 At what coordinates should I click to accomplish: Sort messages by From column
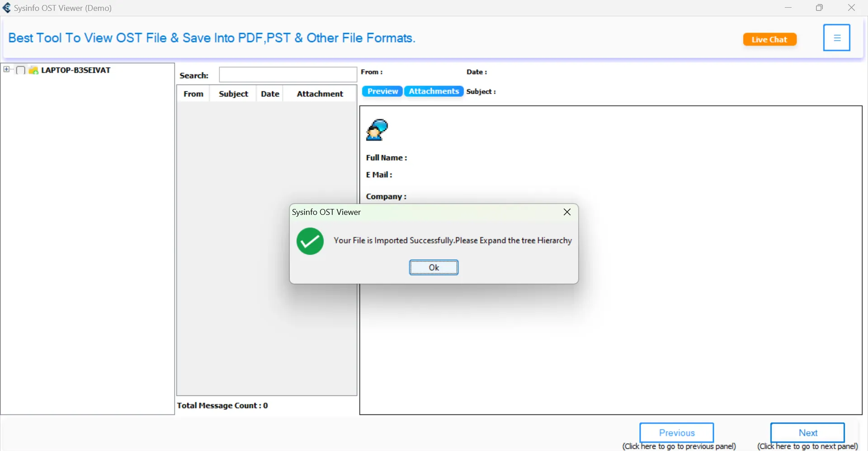coord(193,94)
